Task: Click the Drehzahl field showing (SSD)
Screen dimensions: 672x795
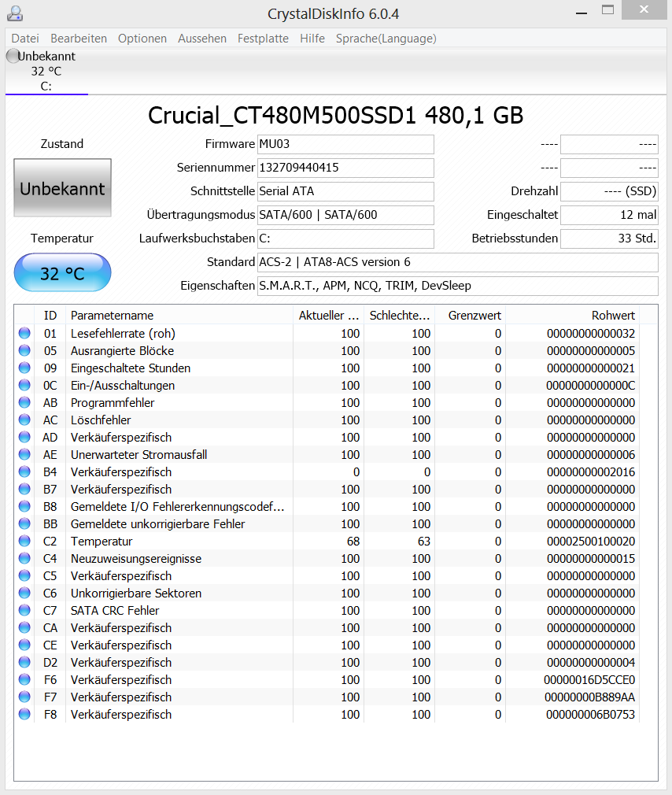Action: [x=609, y=191]
